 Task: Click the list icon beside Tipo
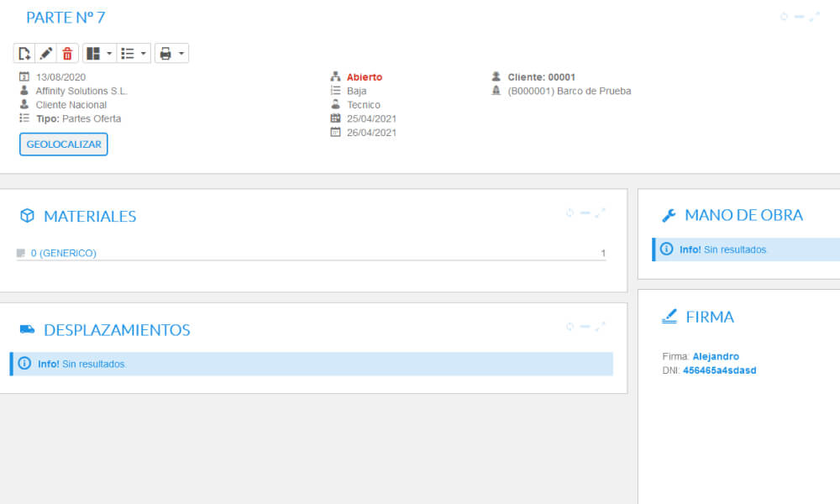pyautogui.click(x=24, y=118)
